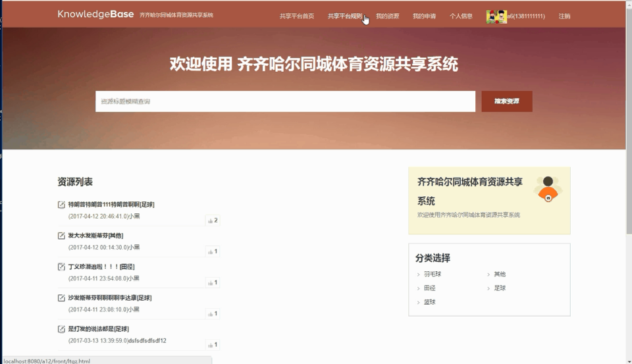The image size is (632, 364).
Task: Click date text (2017-03-13 13:39:59.0)dsfsdfsdfsdf12
Action: (117, 340)
